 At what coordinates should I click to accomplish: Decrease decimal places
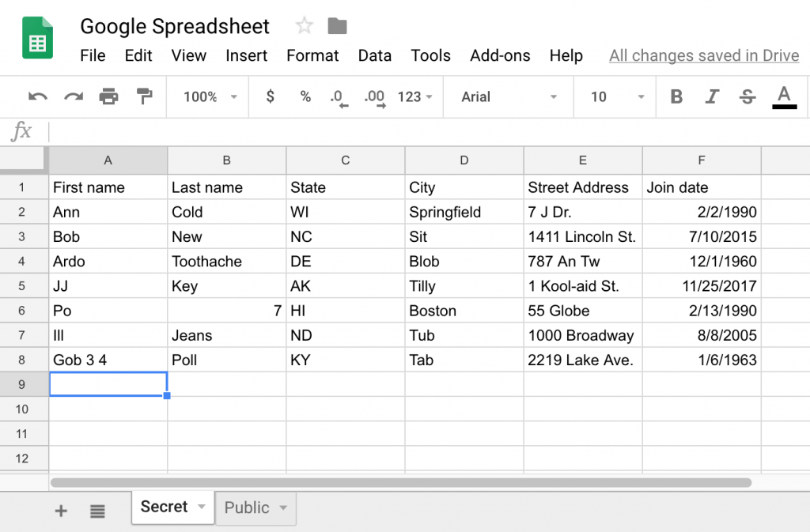(x=339, y=96)
